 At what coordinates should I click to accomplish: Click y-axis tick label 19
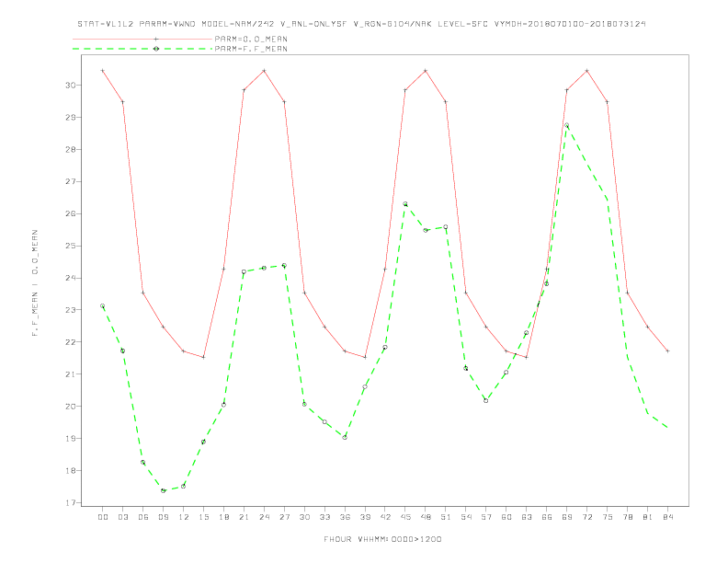[x=71, y=438]
